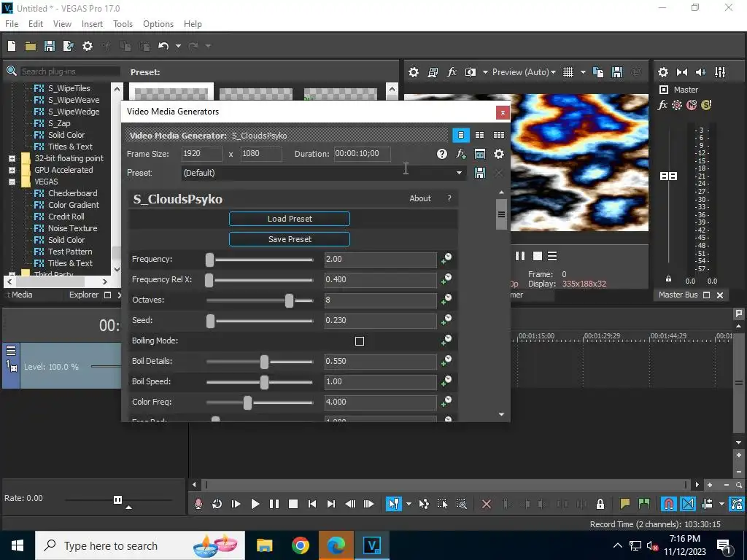Click the Stop button in transport bar

[x=293, y=504]
